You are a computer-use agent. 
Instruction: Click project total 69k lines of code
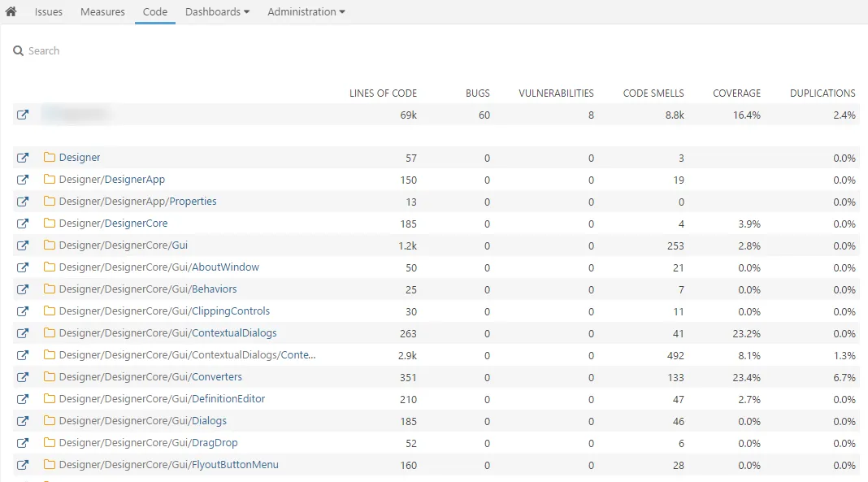click(409, 115)
